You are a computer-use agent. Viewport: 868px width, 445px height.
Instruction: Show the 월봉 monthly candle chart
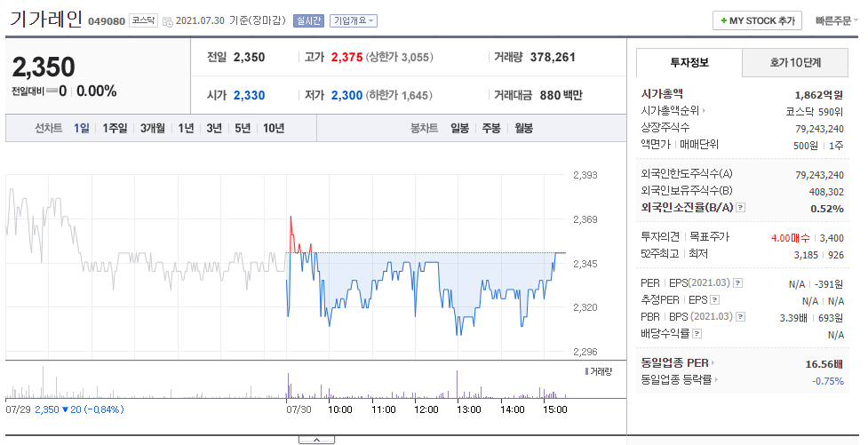(x=523, y=129)
